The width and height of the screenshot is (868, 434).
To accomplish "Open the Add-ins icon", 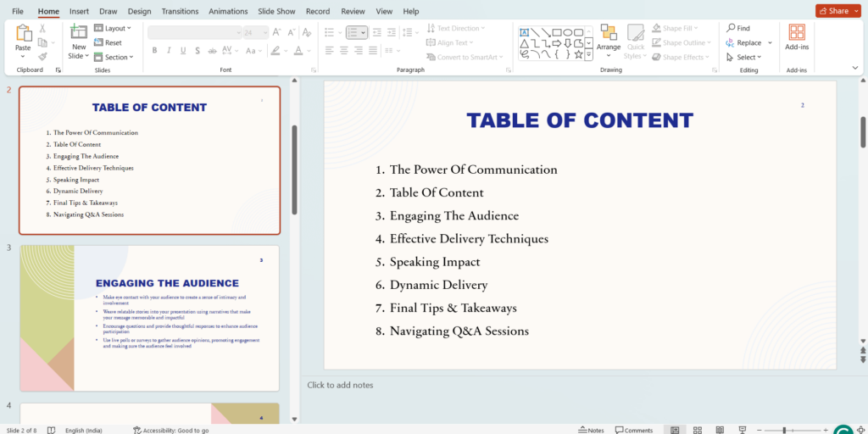I will (797, 34).
